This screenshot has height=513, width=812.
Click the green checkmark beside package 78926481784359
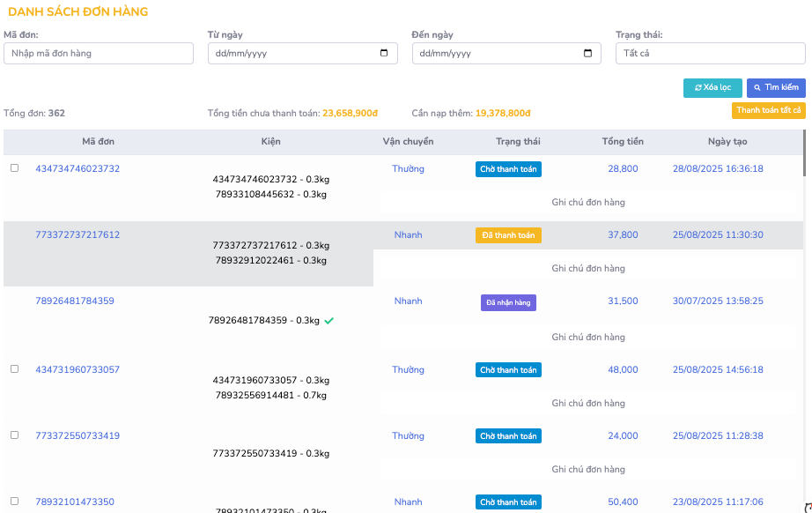point(328,321)
